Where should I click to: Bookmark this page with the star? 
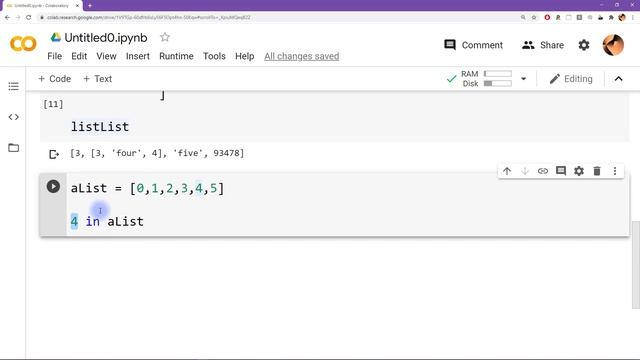[534, 18]
